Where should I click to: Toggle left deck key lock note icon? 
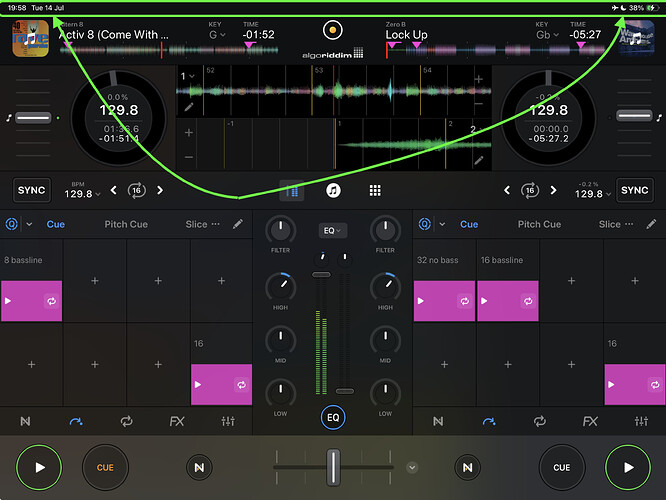click(8, 118)
